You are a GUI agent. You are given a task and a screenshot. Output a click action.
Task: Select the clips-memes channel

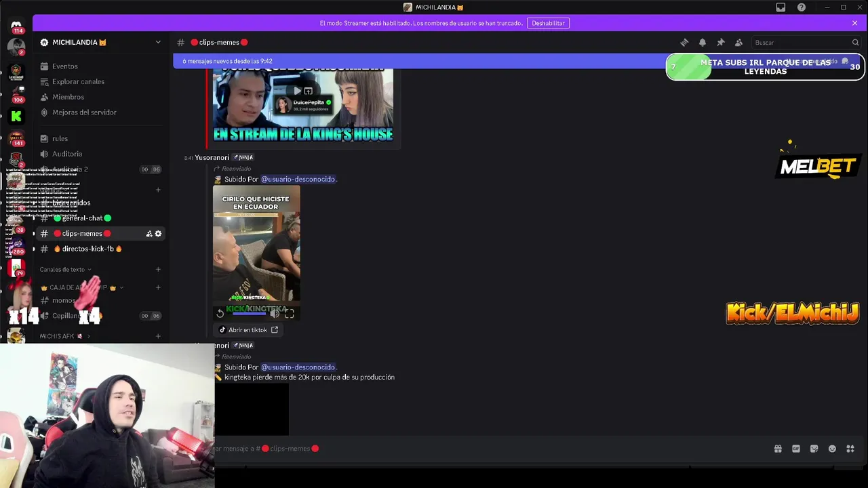(x=82, y=233)
